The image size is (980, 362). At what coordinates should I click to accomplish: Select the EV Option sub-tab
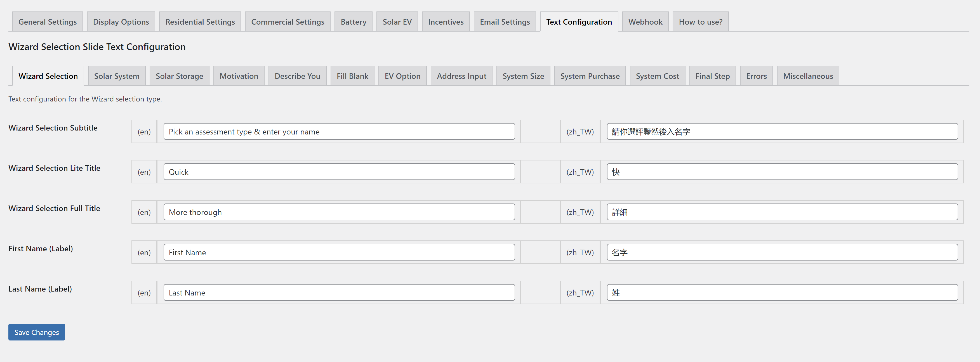(x=402, y=76)
